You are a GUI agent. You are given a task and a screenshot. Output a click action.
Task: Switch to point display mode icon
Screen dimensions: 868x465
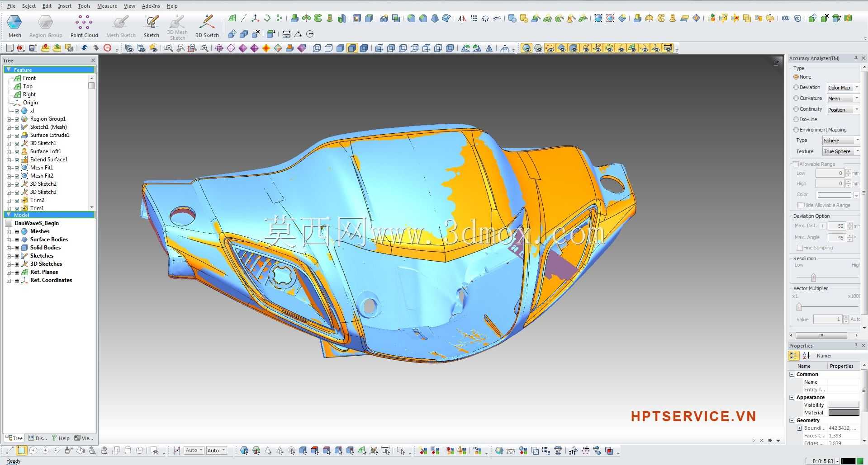click(219, 48)
